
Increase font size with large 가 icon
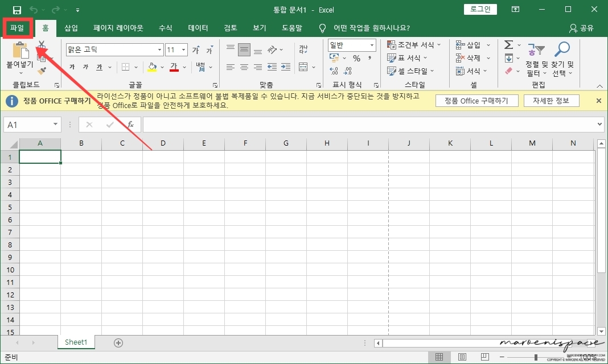196,49
